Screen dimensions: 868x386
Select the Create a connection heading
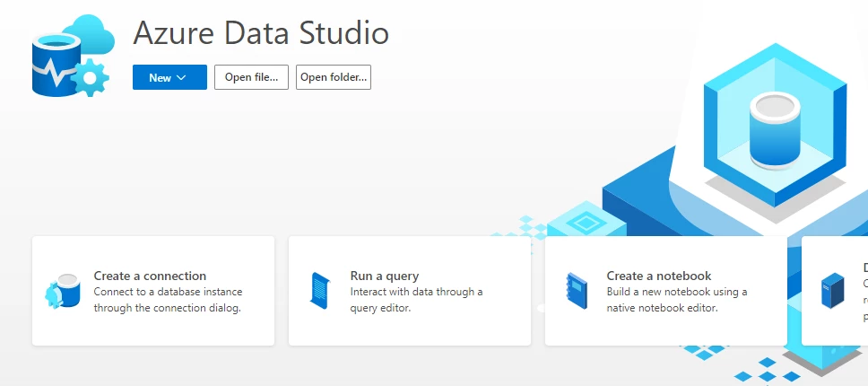[150, 276]
